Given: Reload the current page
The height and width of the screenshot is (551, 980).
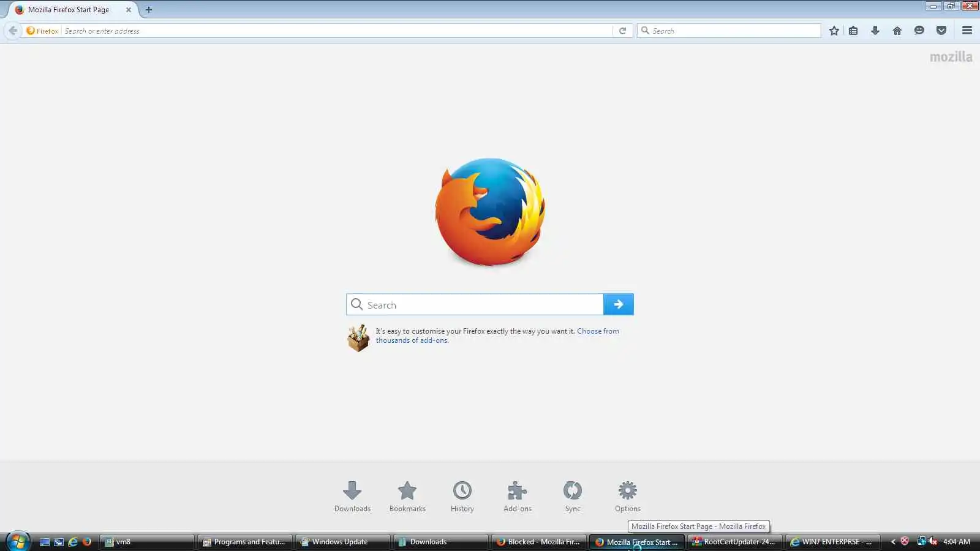Looking at the screenshot, I should (x=622, y=31).
